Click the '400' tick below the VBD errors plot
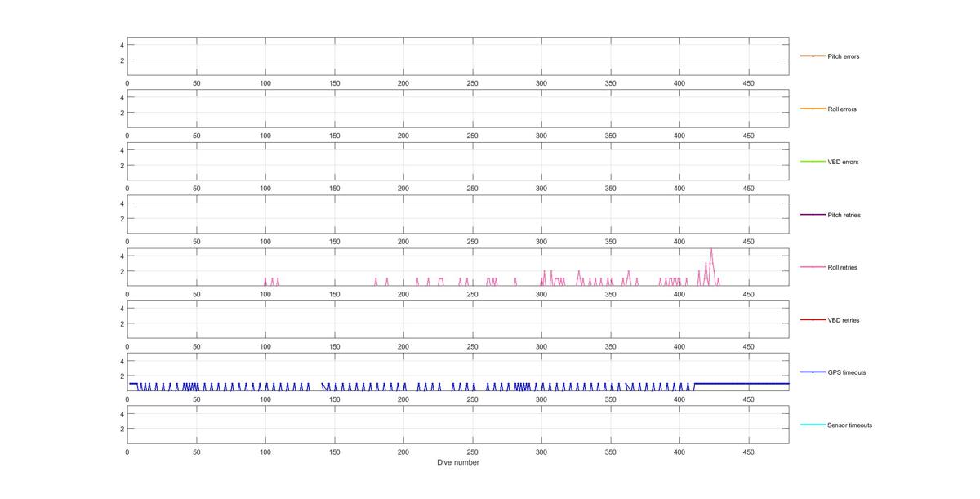The height and width of the screenshot is (499, 980). tap(679, 188)
